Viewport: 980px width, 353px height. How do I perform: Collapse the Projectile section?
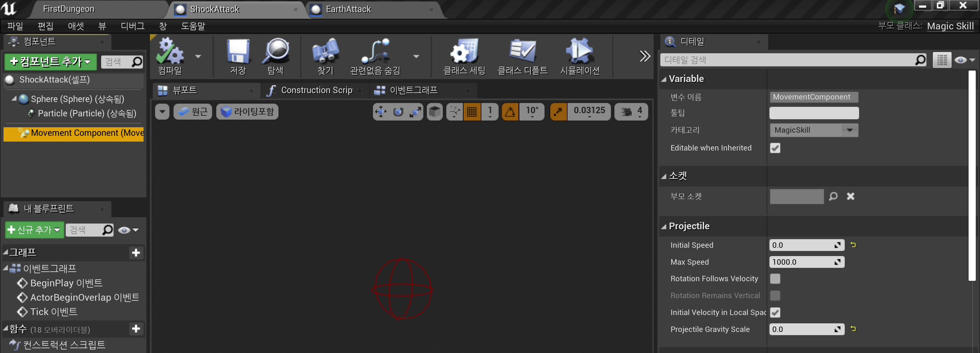coord(664,227)
